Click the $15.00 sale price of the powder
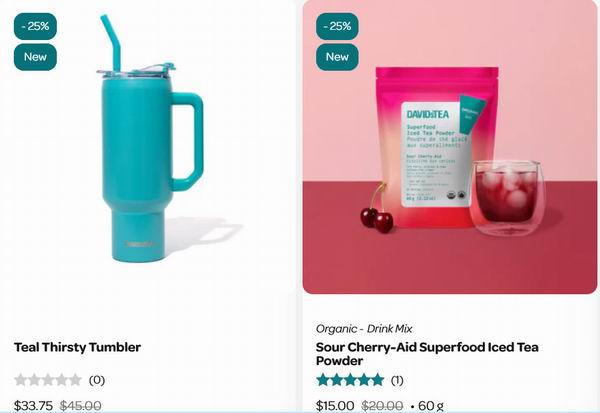The width and height of the screenshot is (600, 413). (x=335, y=405)
